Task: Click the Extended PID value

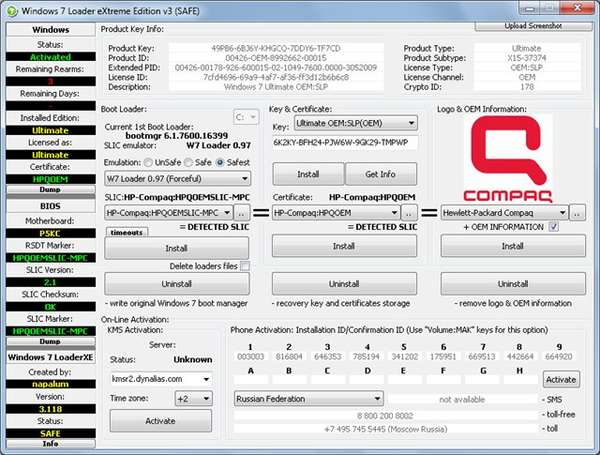Action: tap(276, 68)
